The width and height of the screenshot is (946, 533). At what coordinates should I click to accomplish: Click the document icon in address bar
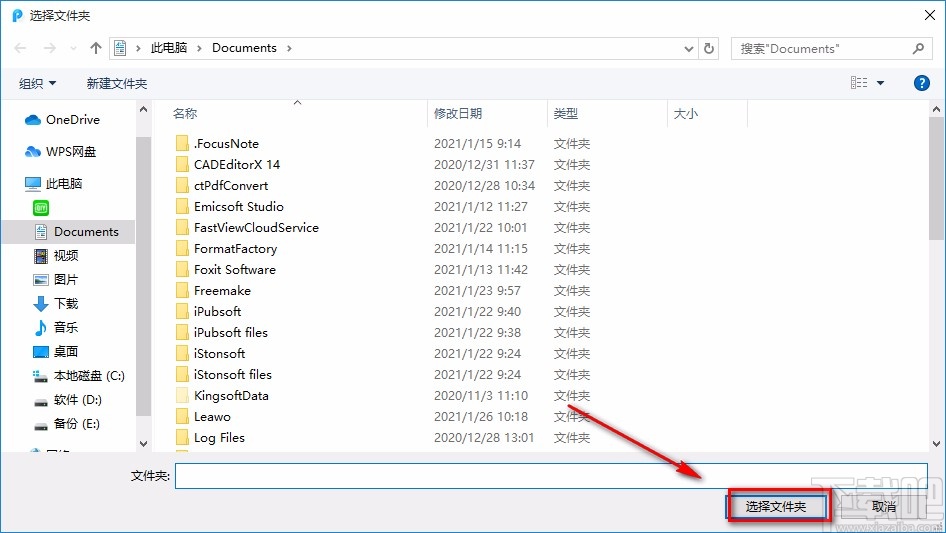click(x=120, y=48)
